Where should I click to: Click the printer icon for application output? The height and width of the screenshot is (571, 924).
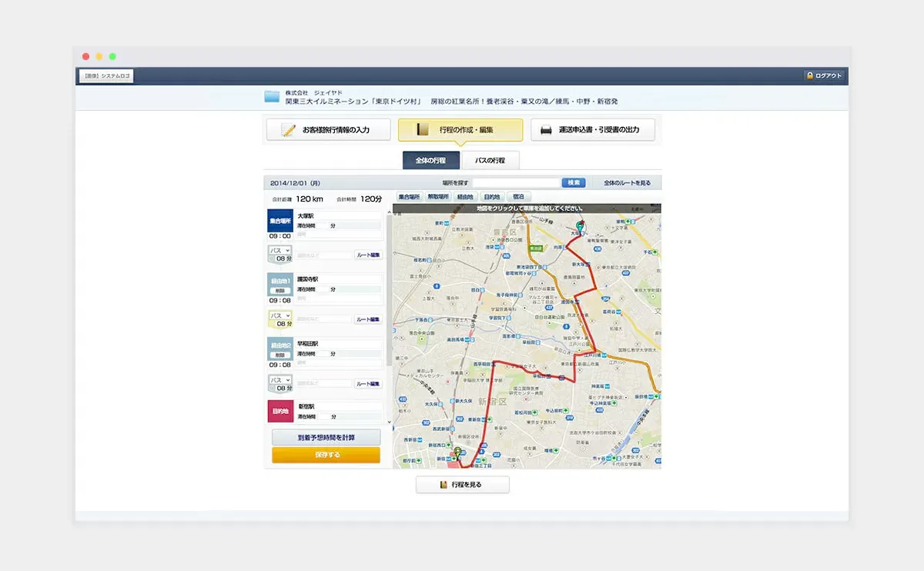point(545,130)
